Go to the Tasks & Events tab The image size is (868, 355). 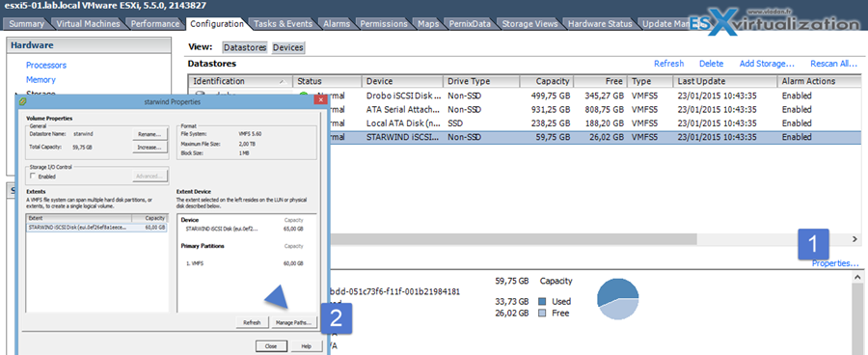pos(283,24)
